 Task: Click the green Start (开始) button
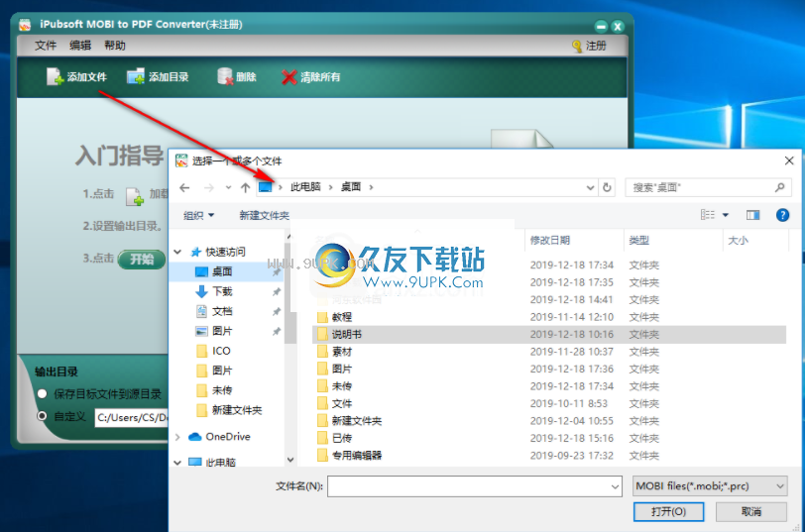[x=142, y=260]
